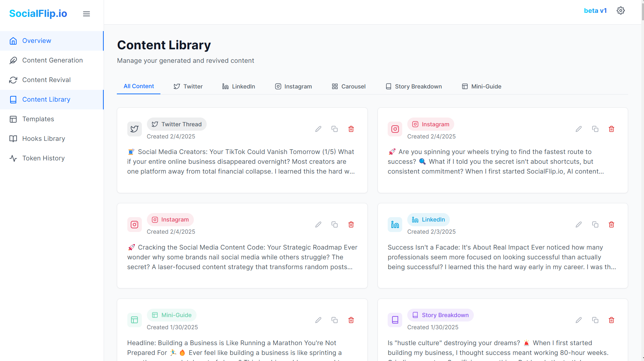Edit the Twitter Thread card
This screenshot has height=361, width=644.
click(x=318, y=129)
